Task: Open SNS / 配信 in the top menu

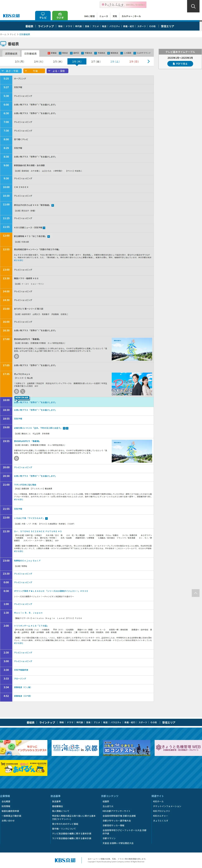Action: coord(90,16)
